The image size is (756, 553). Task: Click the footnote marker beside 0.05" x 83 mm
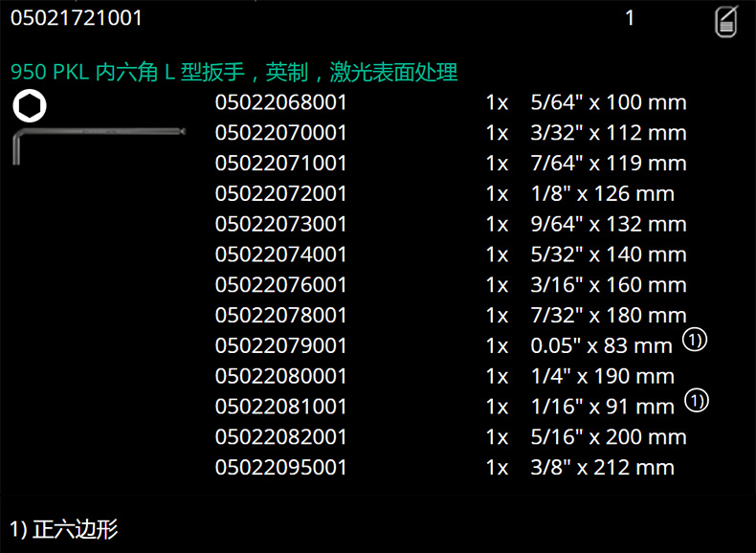(694, 340)
